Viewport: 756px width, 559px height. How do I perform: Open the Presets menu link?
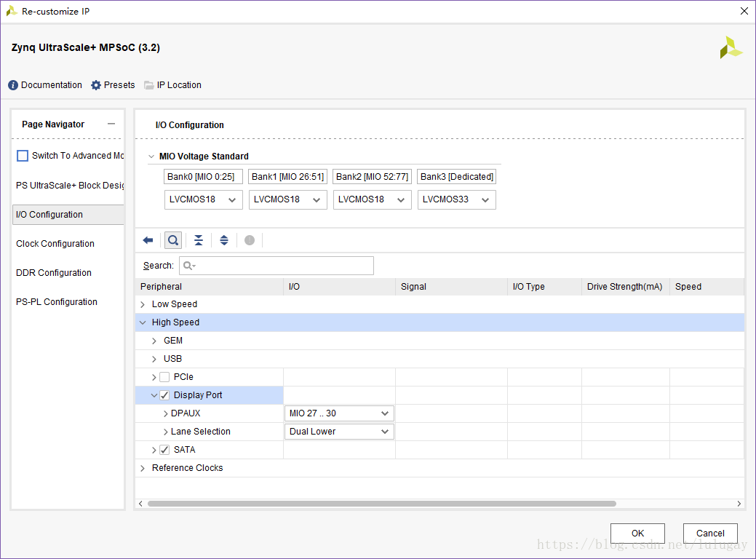click(119, 85)
